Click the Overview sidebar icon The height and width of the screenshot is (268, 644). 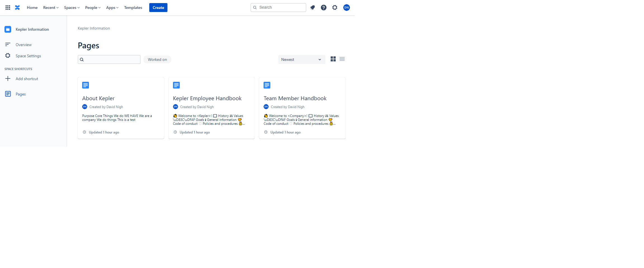pos(8,44)
